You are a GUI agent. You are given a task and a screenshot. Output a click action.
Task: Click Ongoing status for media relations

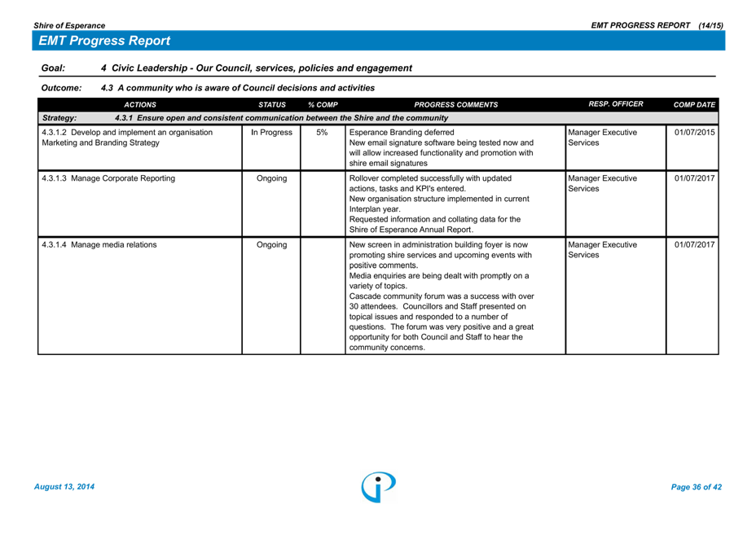point(271,245)
